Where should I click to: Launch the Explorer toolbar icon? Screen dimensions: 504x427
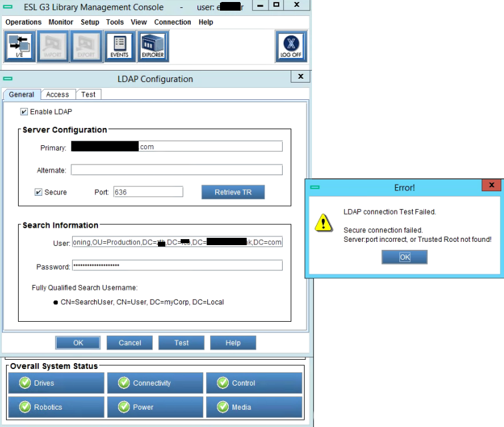coord(153,46)
